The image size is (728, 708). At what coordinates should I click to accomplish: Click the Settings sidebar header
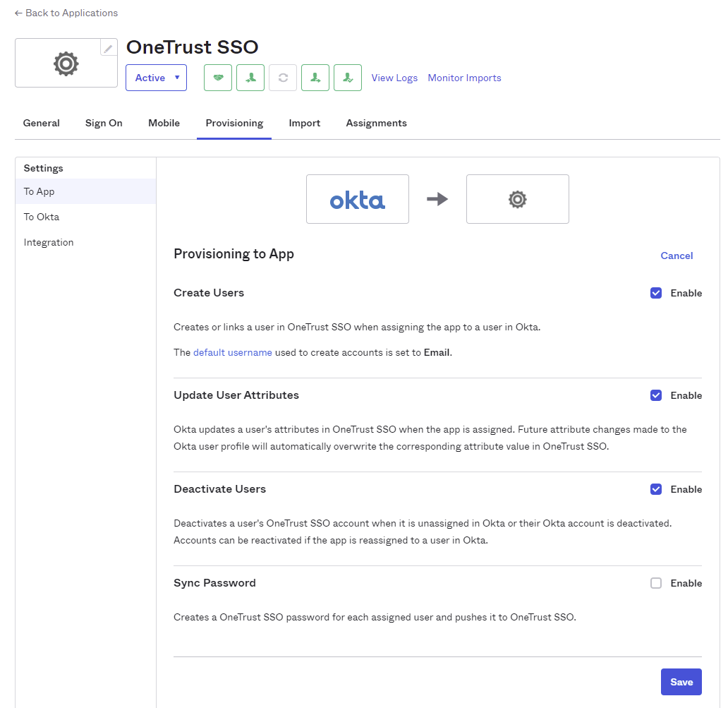coord(44,168)
